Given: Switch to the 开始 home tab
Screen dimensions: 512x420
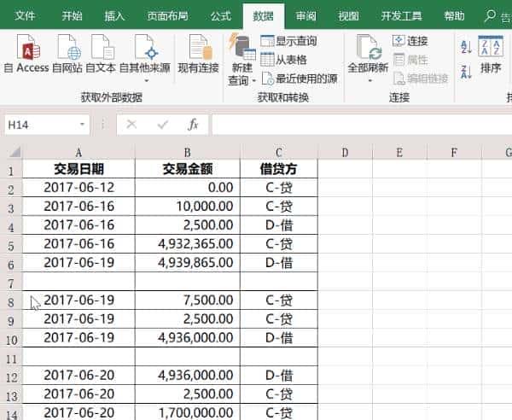Looking at the screenshot, I should [72, 15].
